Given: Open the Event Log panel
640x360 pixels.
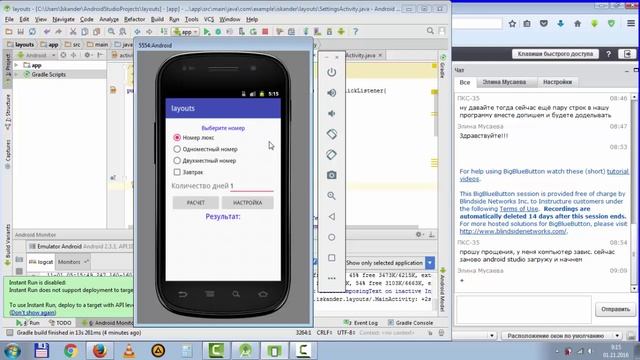Looking at the screenshot, I should [x=361, y=323].
